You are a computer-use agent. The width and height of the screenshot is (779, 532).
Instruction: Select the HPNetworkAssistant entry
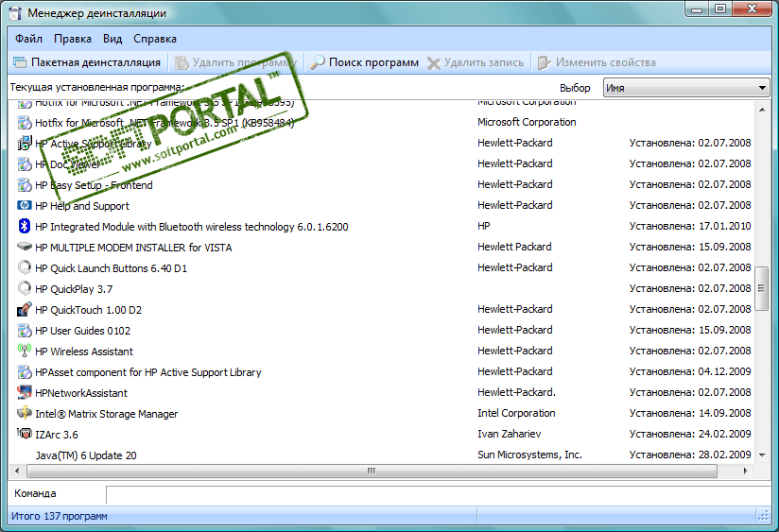click(x=81, y=393)
